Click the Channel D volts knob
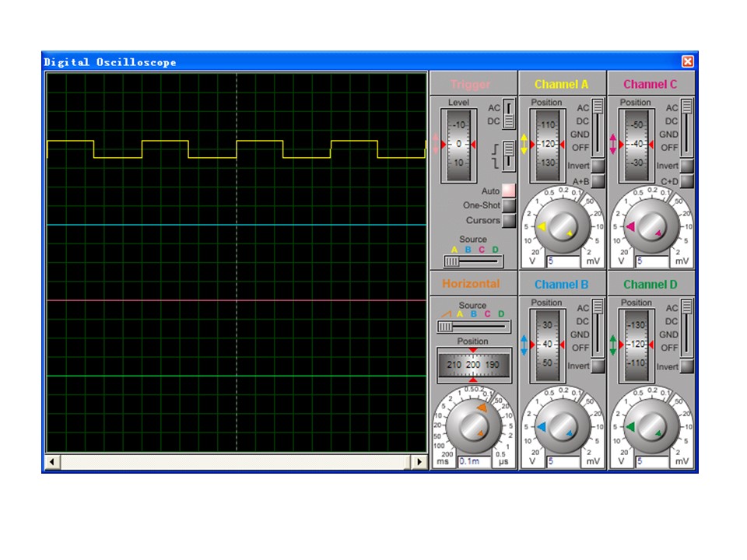This screenshot has width=747, height=560. tap(652, 427)
